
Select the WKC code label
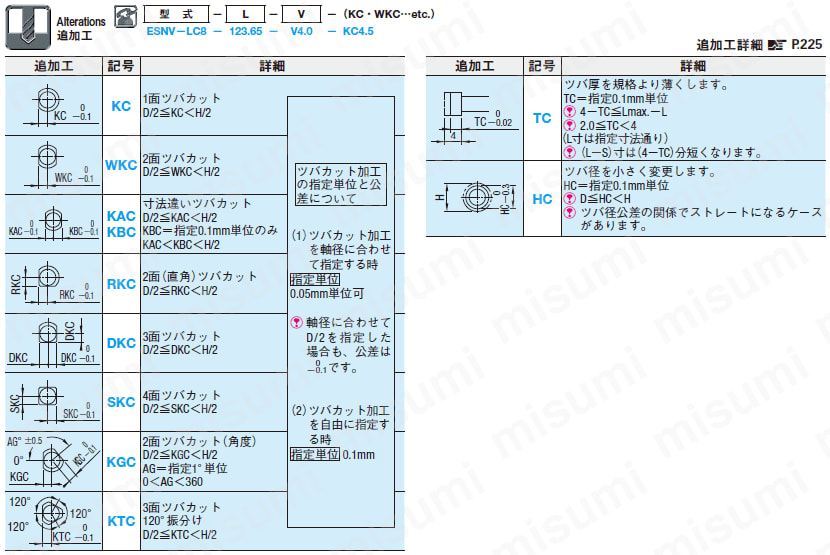tap(121, 165)
